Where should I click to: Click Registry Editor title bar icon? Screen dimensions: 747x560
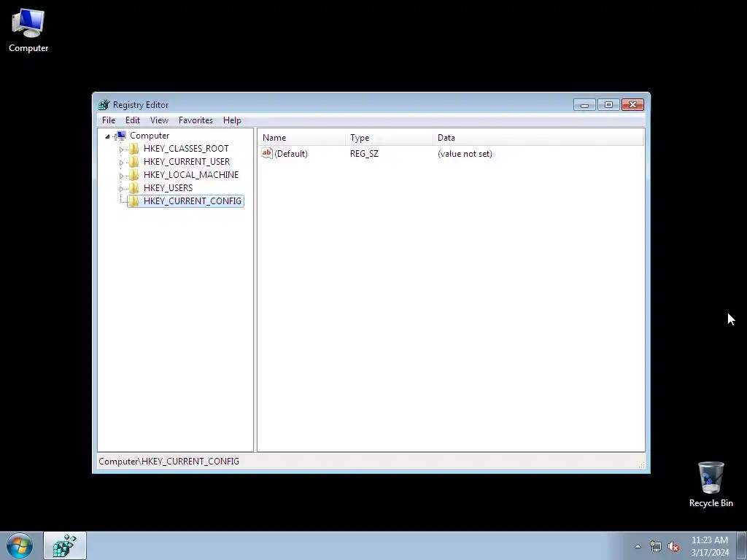click(x=104, y=105)
